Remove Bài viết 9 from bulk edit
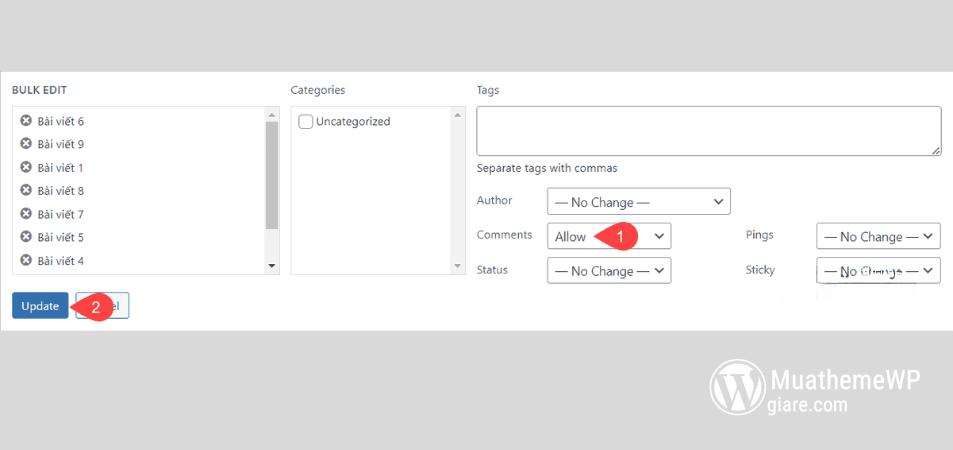This screenshot has height=450, width=953. coord(26,144)
